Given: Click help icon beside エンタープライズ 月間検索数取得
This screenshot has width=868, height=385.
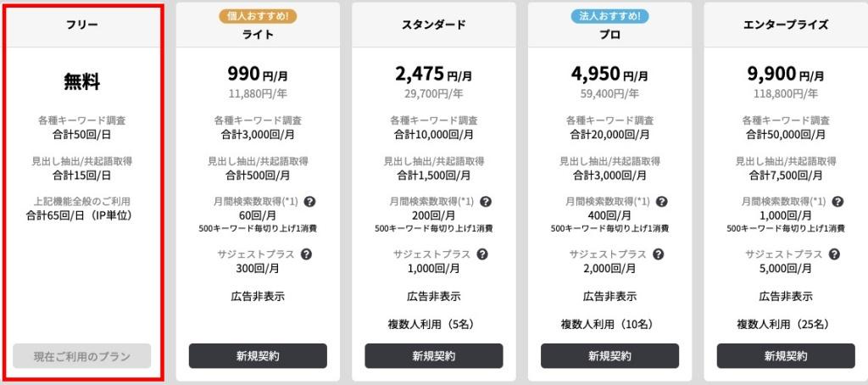Looking at the screenshot, I should (x=837, y=202).
